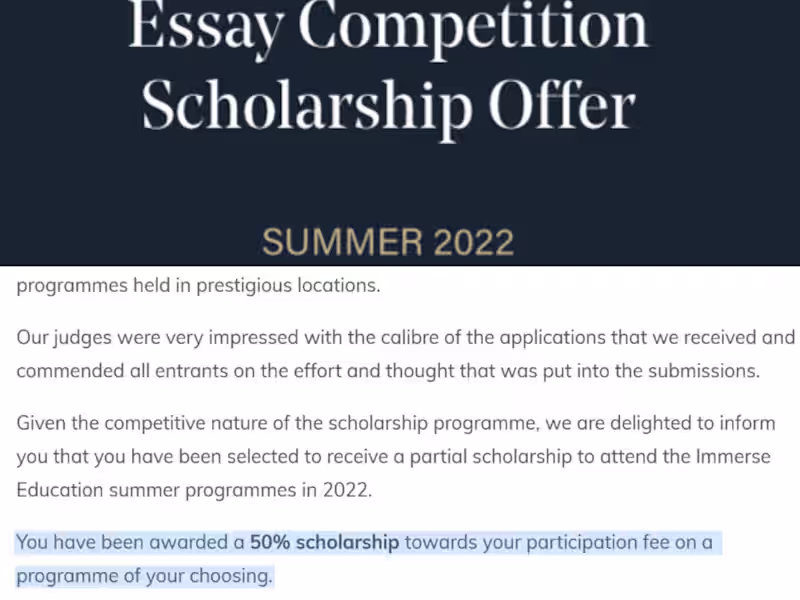This screenshot has height=600, width=800.
Task: Click the "Essay Competition" heading line
Action: click(388, 28)
